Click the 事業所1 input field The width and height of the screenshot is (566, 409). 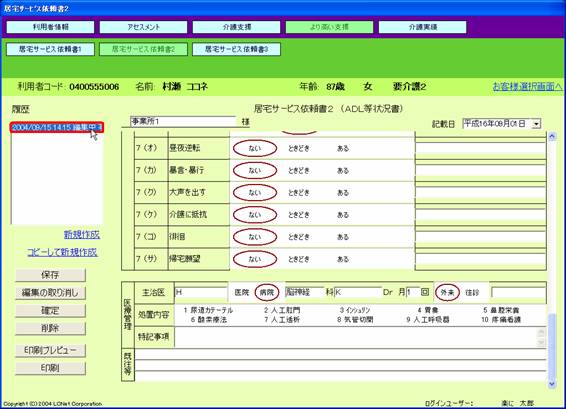tap(183, 122)
